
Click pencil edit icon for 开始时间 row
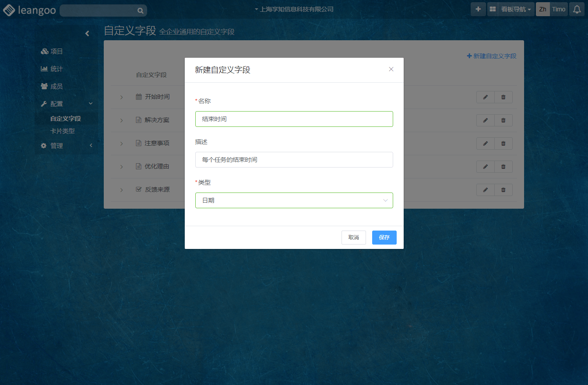point(485,97)
